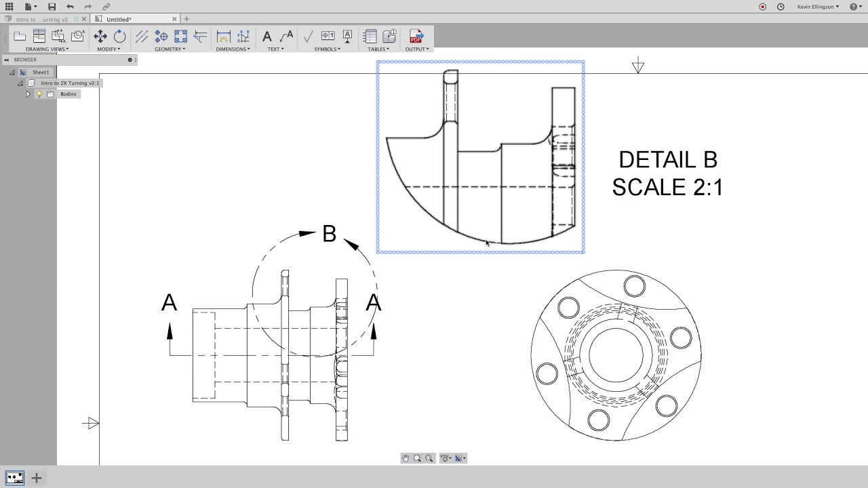
Task: Select the Surface Texture checkmark symbol
Action: pos(308,37)
